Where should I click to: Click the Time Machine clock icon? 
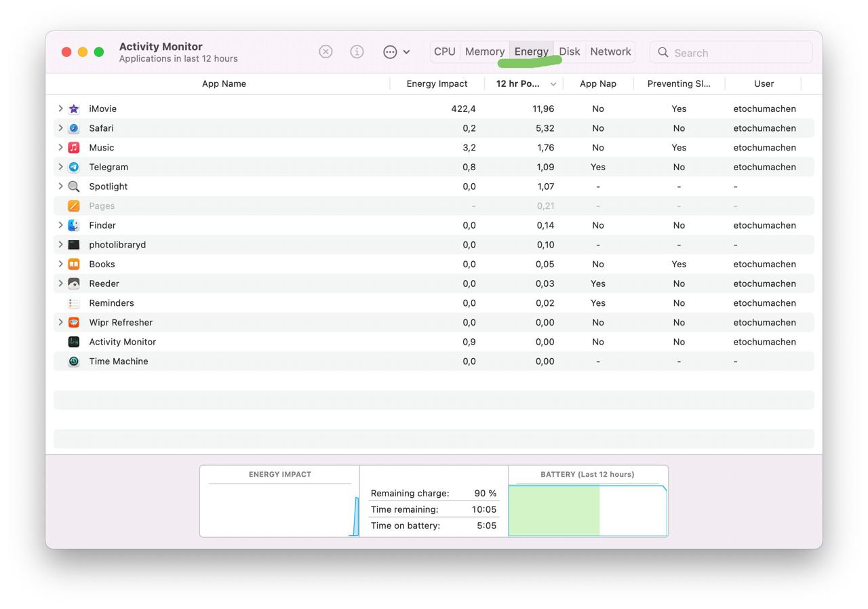click(74, 361)
